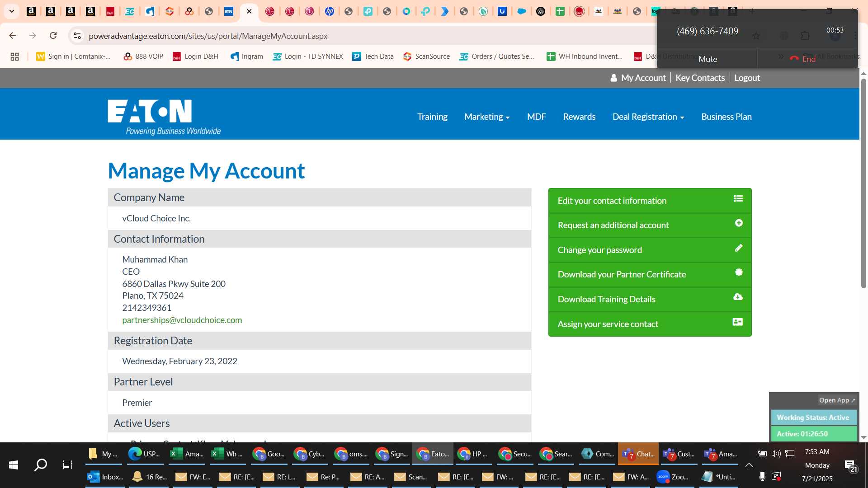Click the red End call icon
The width and height of the screenshot is (868, 488).
coord(794,59)
